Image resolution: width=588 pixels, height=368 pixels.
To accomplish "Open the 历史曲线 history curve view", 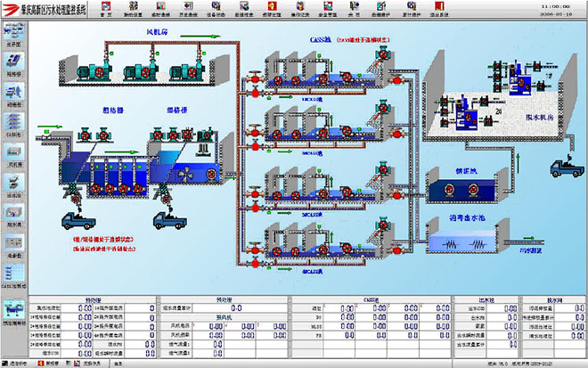I will [190, 11].
